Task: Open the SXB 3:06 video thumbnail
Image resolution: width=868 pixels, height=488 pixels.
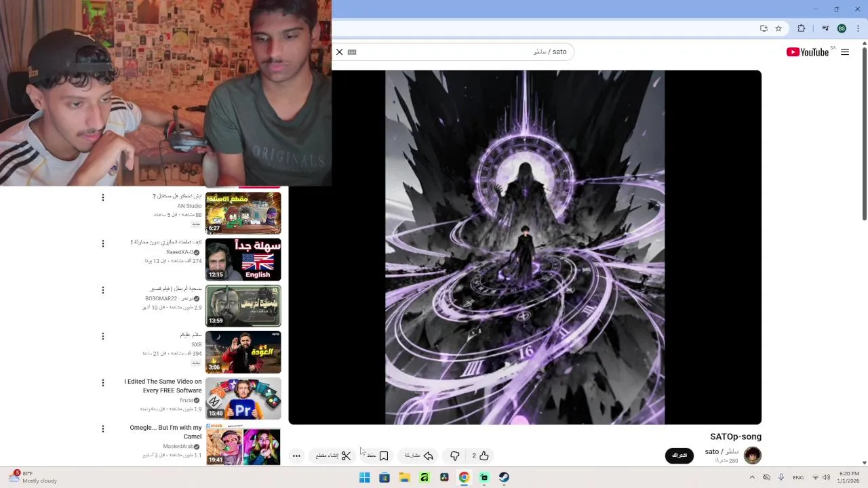Action: 243,352
